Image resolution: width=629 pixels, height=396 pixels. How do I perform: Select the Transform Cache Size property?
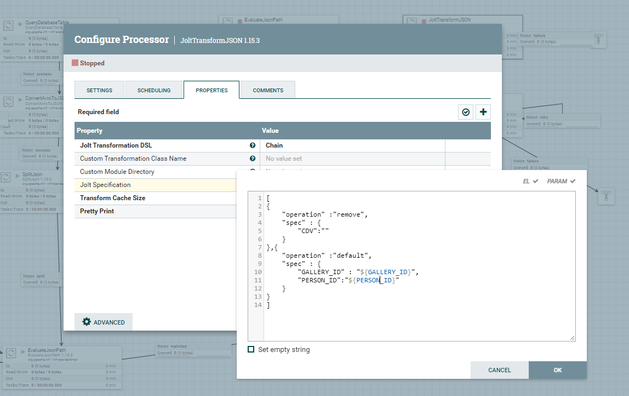(x=156, y=198)
